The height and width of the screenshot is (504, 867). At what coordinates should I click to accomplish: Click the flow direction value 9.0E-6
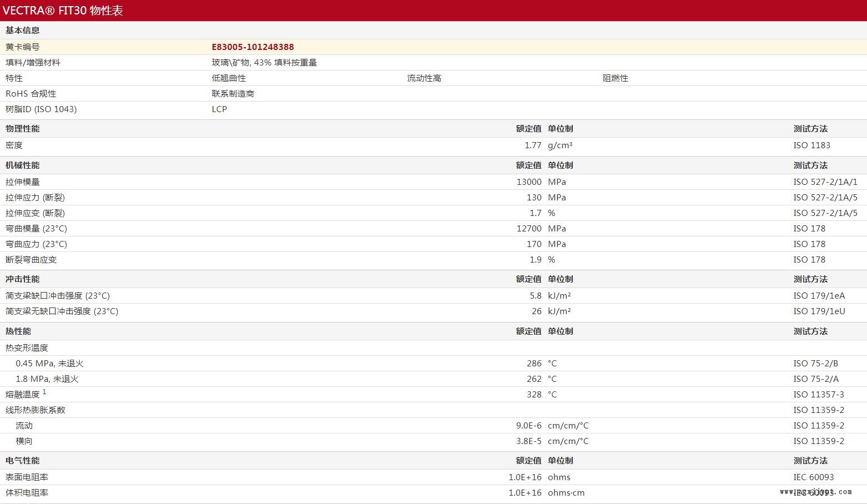click(x=529, y=426)
